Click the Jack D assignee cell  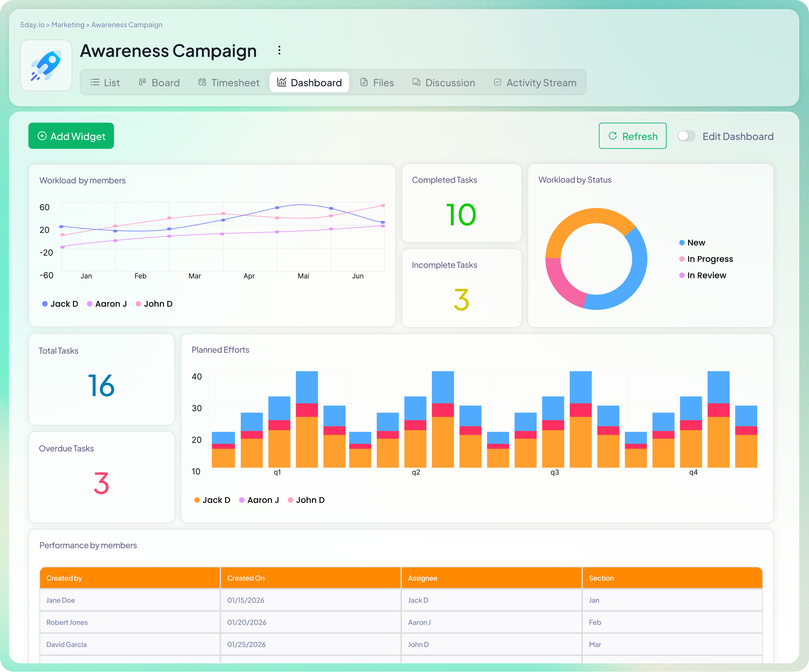pyautogui.click(x=492, y=600)
